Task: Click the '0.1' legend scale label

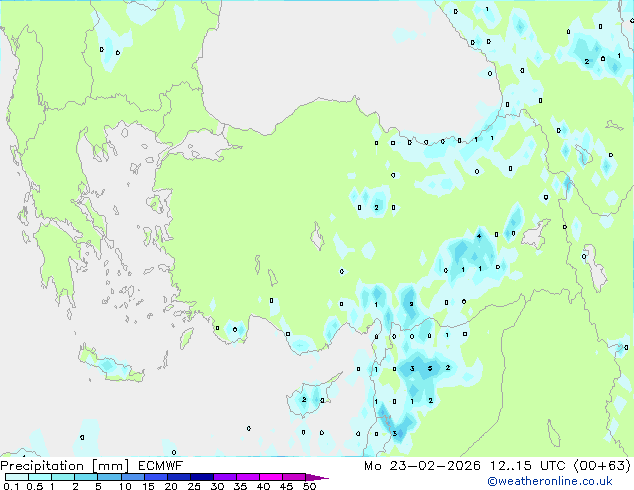Action: (11, 486)
